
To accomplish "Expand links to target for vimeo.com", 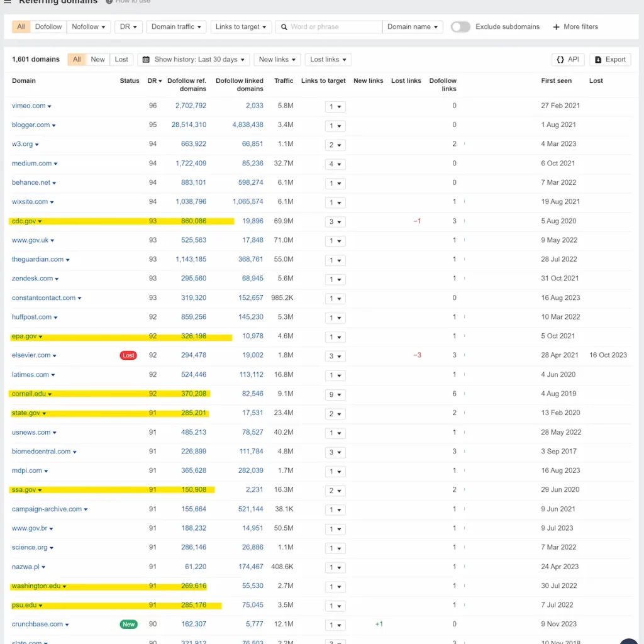I will coord(335,107).
